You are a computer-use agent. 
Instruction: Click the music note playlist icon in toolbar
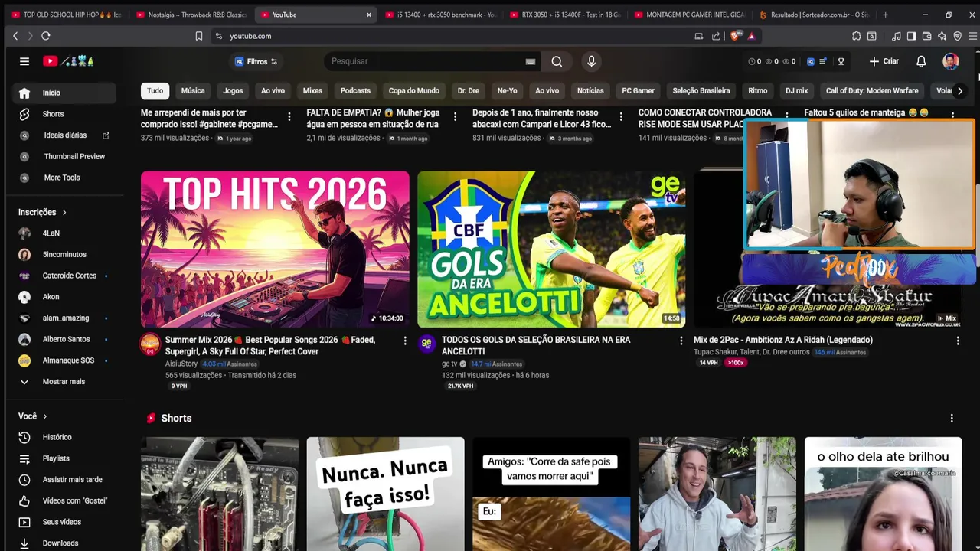click(896, 36)
